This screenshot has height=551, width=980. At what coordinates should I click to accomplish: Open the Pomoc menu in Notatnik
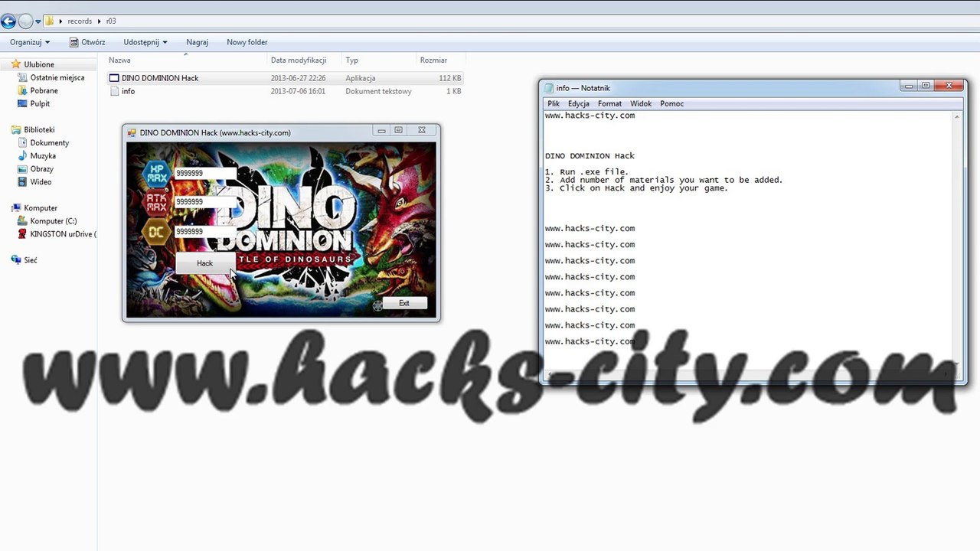pyautogui.click(x=672, y=103)
